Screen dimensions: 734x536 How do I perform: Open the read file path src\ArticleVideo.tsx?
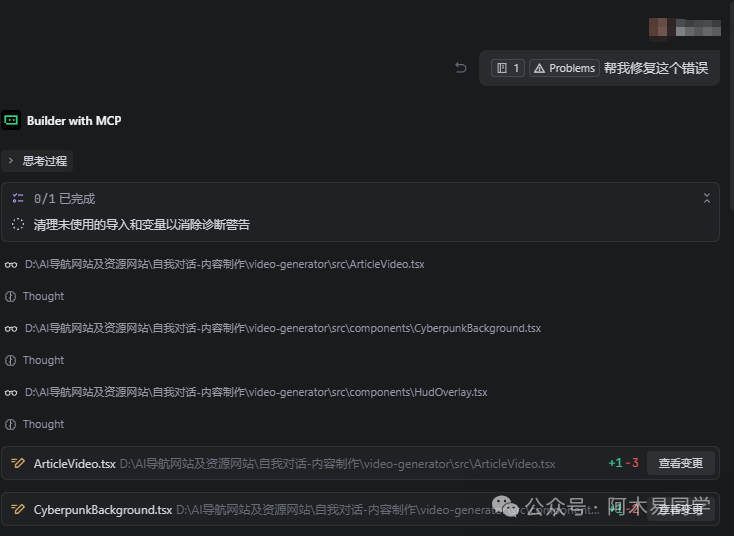[x=225, y=264]
